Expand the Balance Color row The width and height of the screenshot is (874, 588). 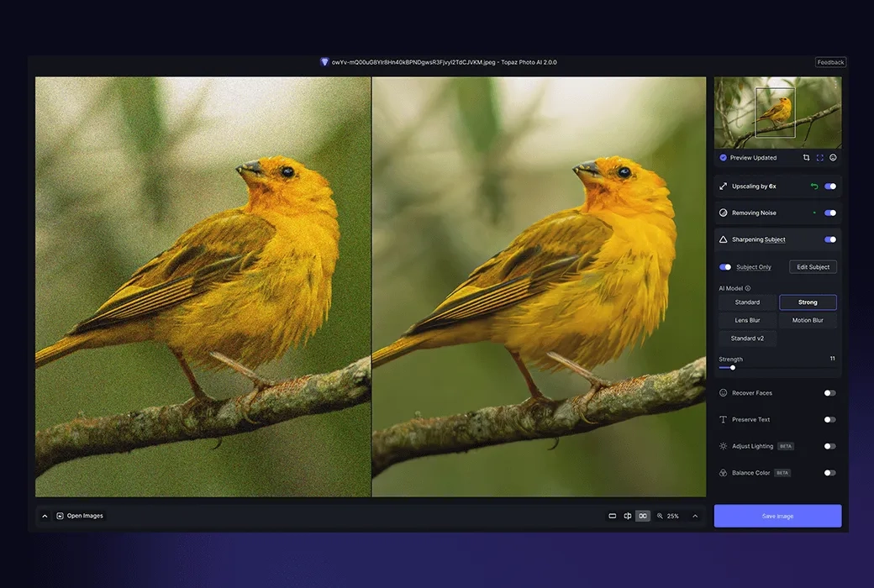click(x=777, y=473)
